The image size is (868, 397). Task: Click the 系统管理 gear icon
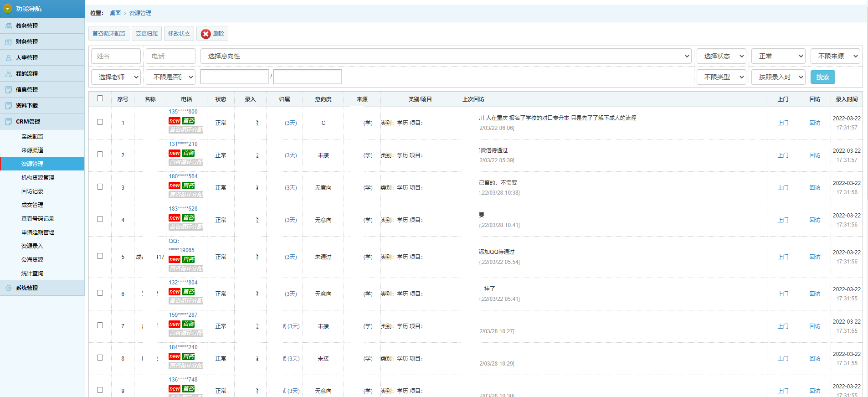[x=9, y=288]
